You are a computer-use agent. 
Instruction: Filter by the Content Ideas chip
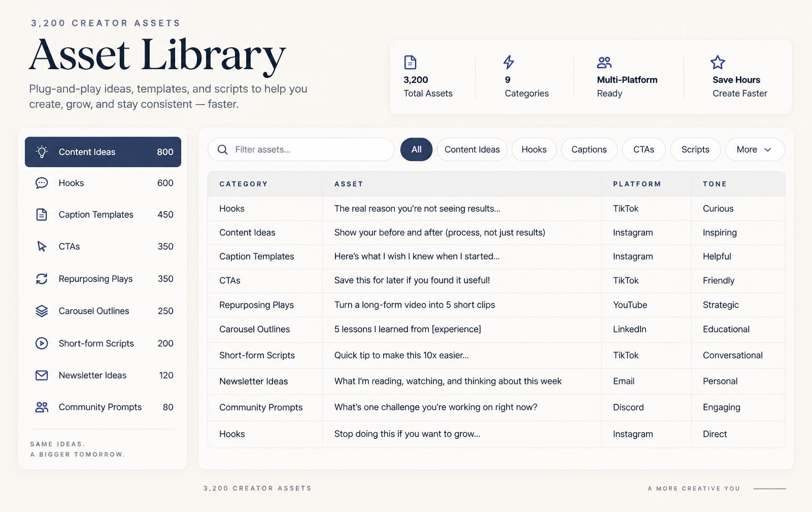point(472,149)
